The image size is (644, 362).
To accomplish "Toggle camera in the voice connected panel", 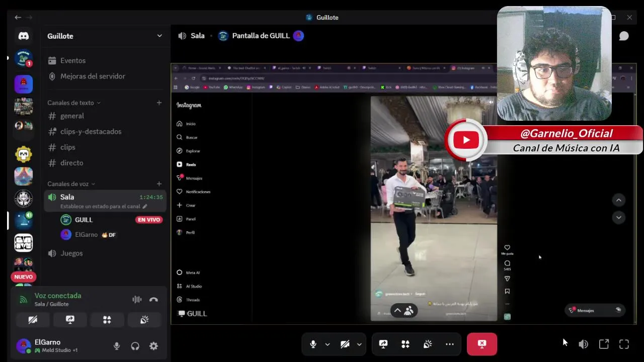I will pyautogui.click(x=33, y=320).
